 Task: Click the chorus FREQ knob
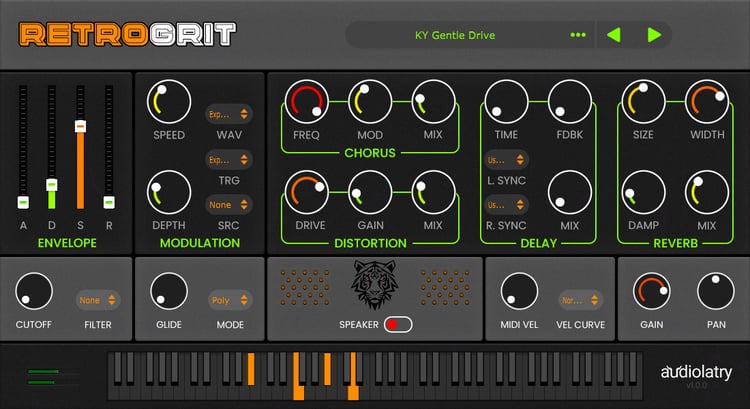[307, 102]
